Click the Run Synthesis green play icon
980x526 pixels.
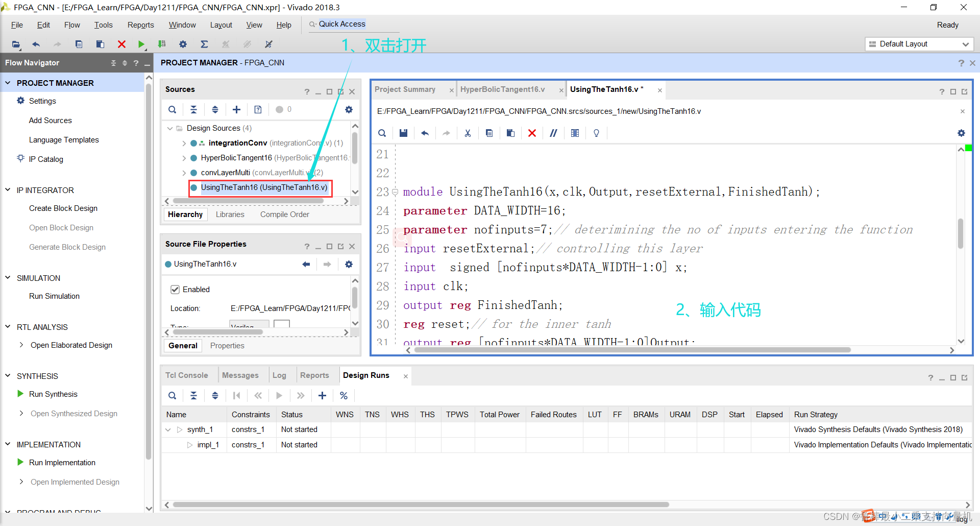20,394
